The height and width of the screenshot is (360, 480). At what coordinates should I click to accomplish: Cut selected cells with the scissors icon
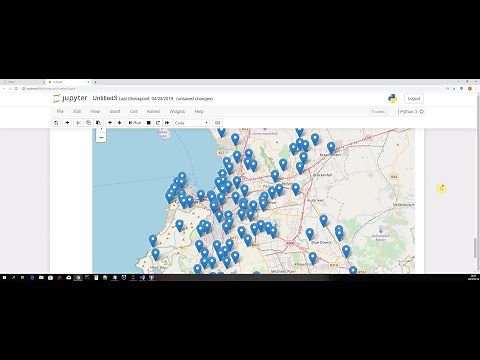pos(79,123)
